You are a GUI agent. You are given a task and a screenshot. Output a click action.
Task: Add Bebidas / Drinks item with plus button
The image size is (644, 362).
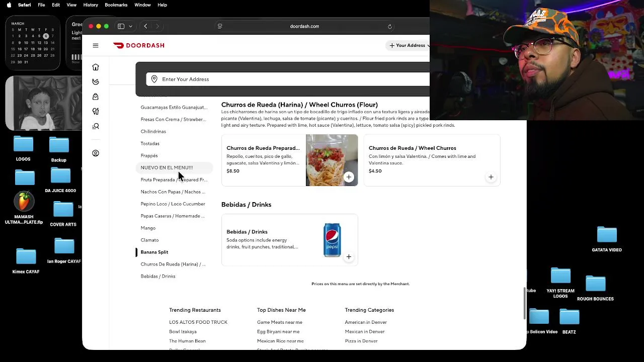349,257
